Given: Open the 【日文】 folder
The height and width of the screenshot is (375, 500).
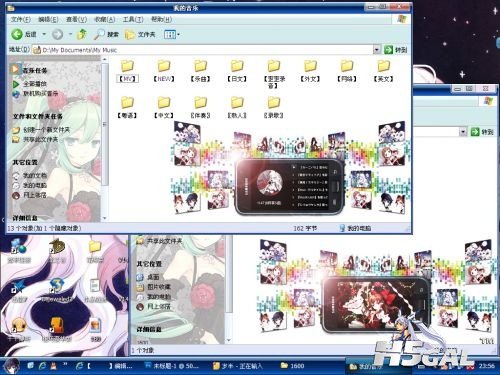Looking at the screenshot, I should click(x=237, y=71).
